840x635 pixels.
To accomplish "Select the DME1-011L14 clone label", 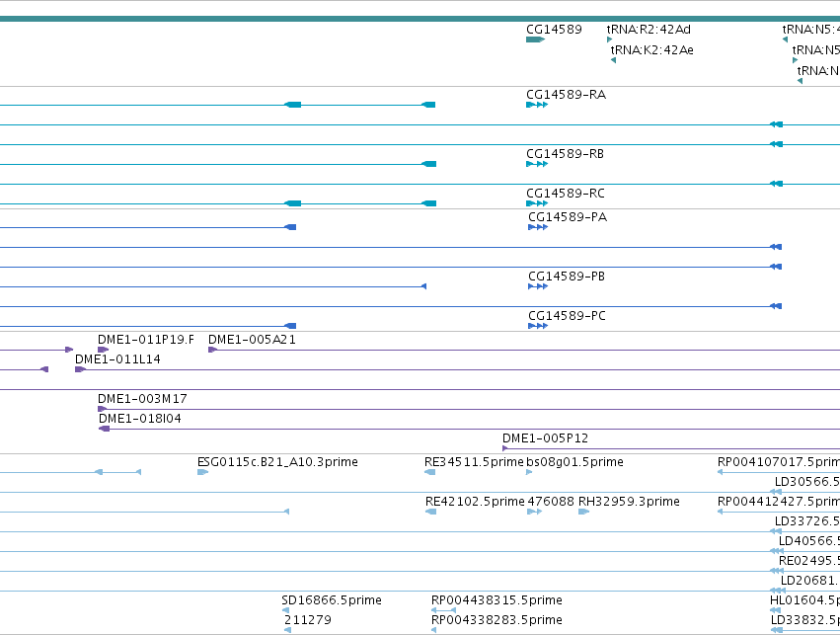I will (x=117, y=359).
